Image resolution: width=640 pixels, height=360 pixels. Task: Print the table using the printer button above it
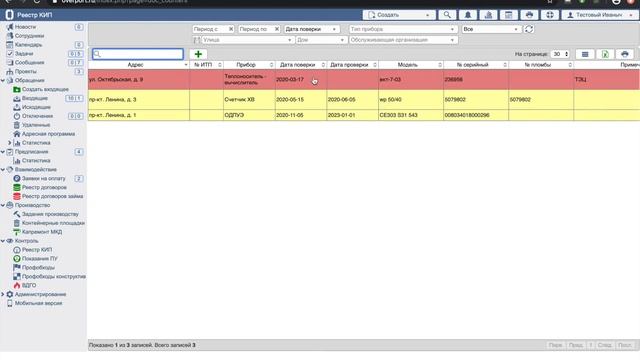point(625,54)
